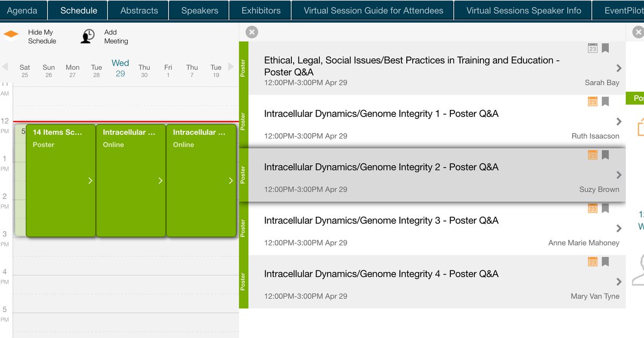Open Genome Integrity 3 details chevron
644x338 pixels.
[x=619, y=228]
